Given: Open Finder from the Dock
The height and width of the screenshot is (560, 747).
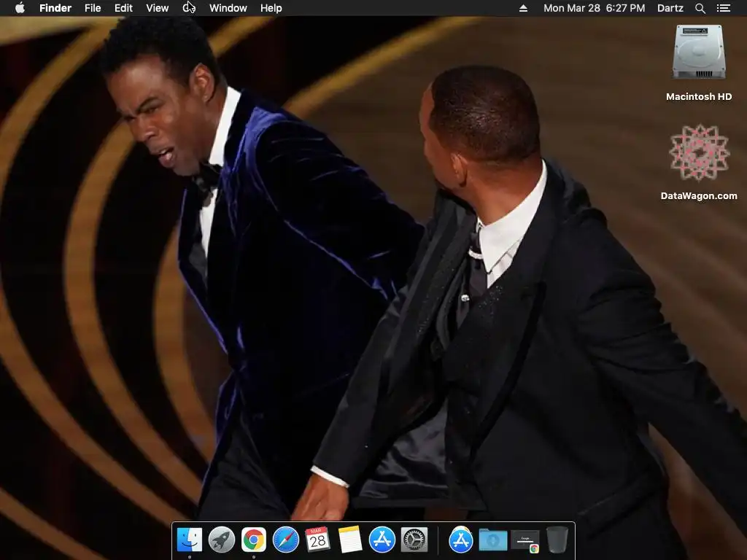Looking at the screenshot, I should pyautogui.click(x=190, y=540).
